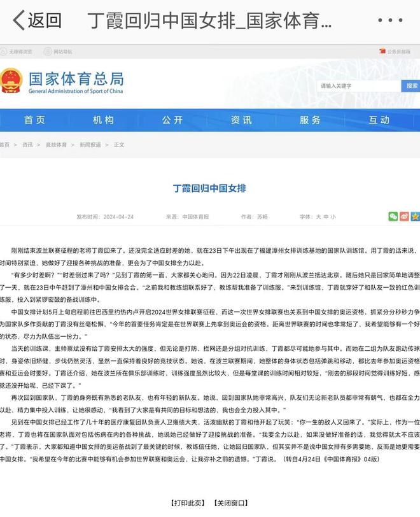
Task: Select large font size 大
Action: pyautogui.click(x=318, y=217)
